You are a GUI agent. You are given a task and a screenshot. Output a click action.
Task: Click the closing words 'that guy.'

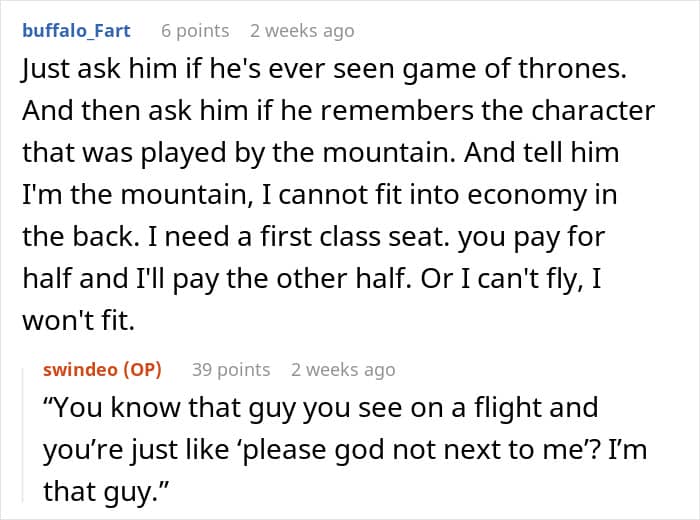pyautogui.click(x=106, y=491)
